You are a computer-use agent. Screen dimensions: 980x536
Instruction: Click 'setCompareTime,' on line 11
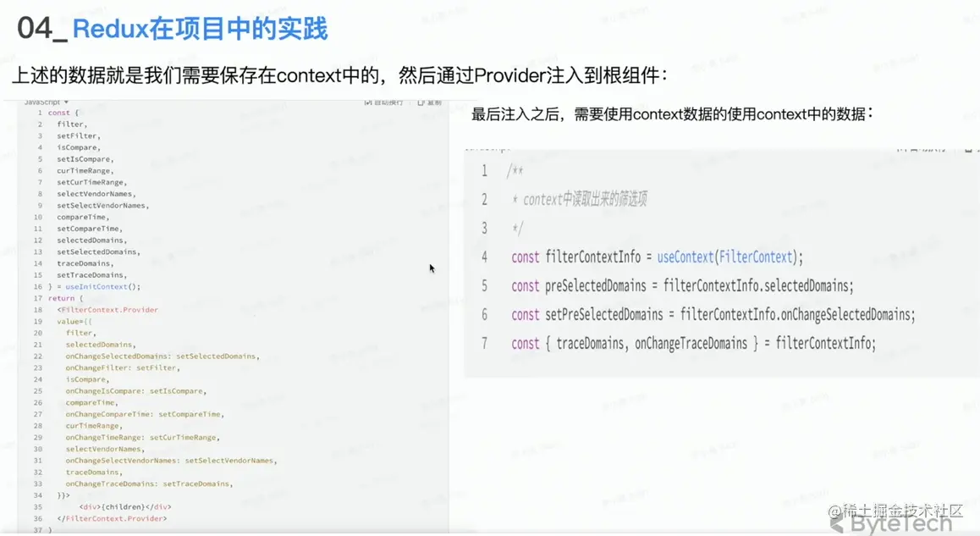point(90,229)
